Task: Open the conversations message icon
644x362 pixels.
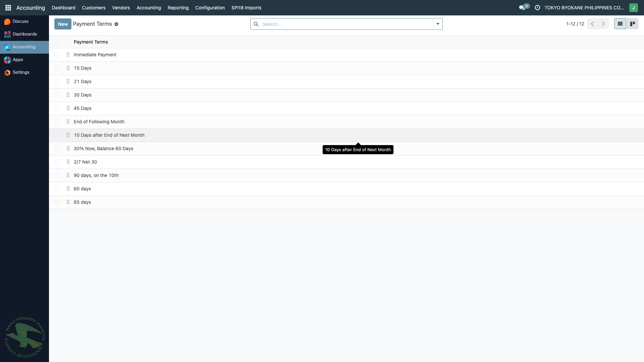Action: click(522, 7)
